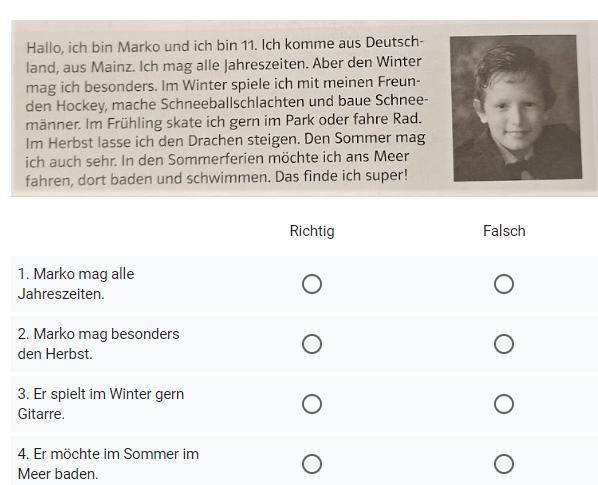
Task: Click the Falsch column header
Action: tap(504, 231)
